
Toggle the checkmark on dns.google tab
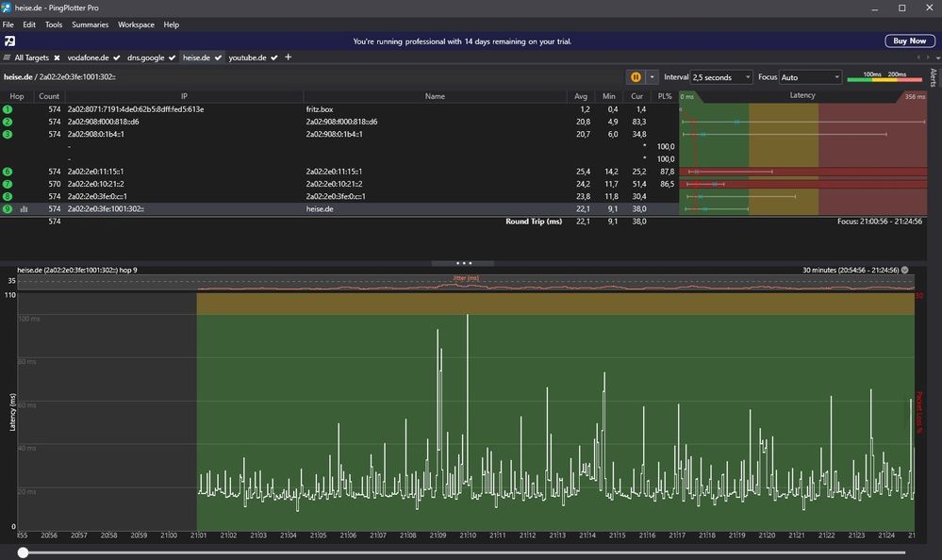172,58
